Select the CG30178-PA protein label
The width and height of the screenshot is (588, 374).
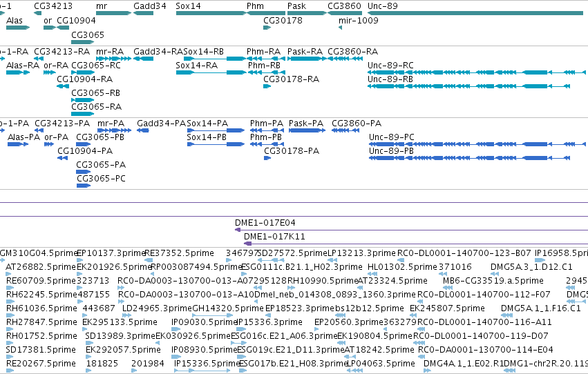coord(292,151)
